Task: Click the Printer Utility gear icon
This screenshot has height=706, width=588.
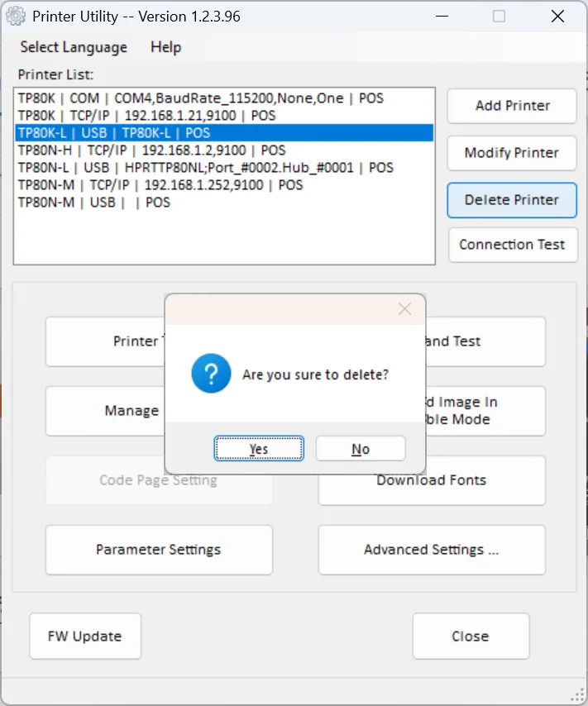Action: point(16,17)
